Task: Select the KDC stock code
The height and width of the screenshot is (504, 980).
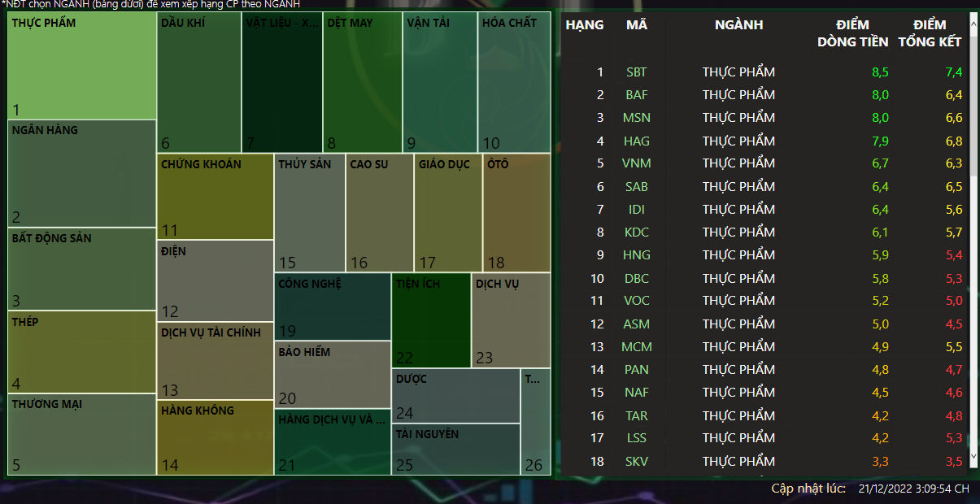Action: [637, 232]
